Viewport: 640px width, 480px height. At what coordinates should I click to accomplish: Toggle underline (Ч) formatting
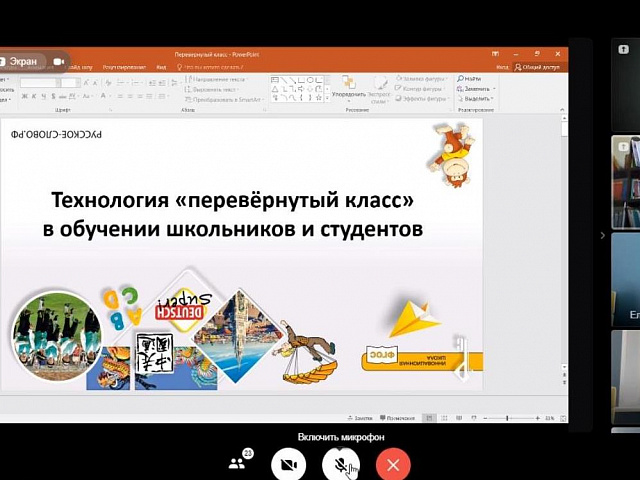43,96
